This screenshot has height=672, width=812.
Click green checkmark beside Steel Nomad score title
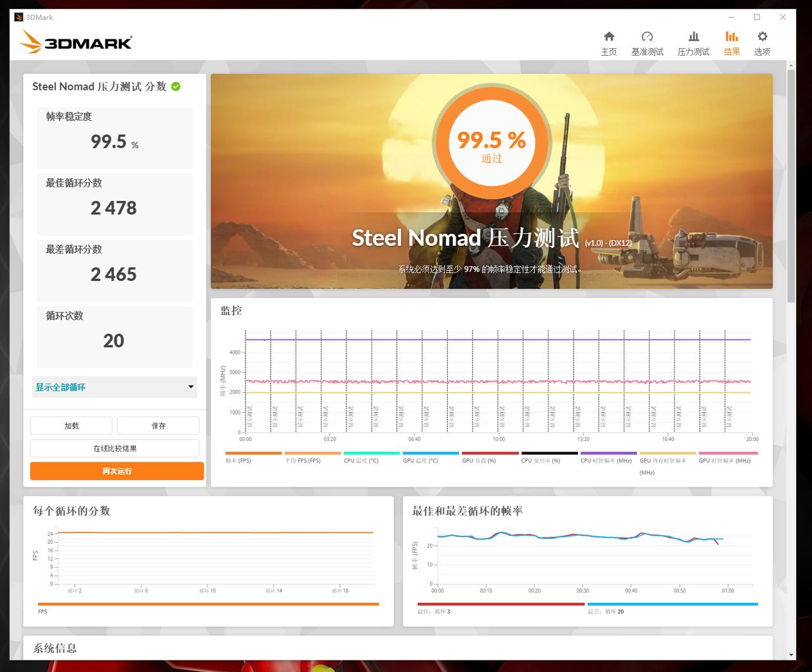pyautogui.click(x=176, y=86)
